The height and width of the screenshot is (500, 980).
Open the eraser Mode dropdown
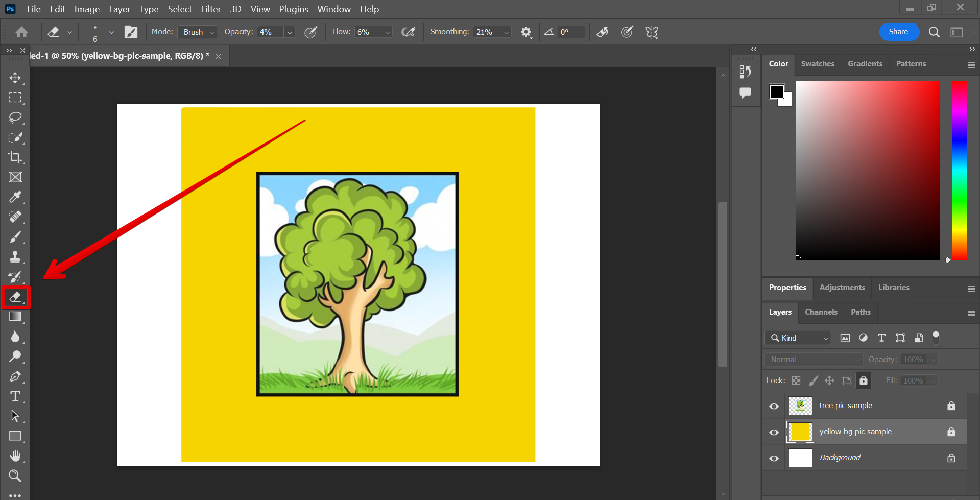(198, 32)
